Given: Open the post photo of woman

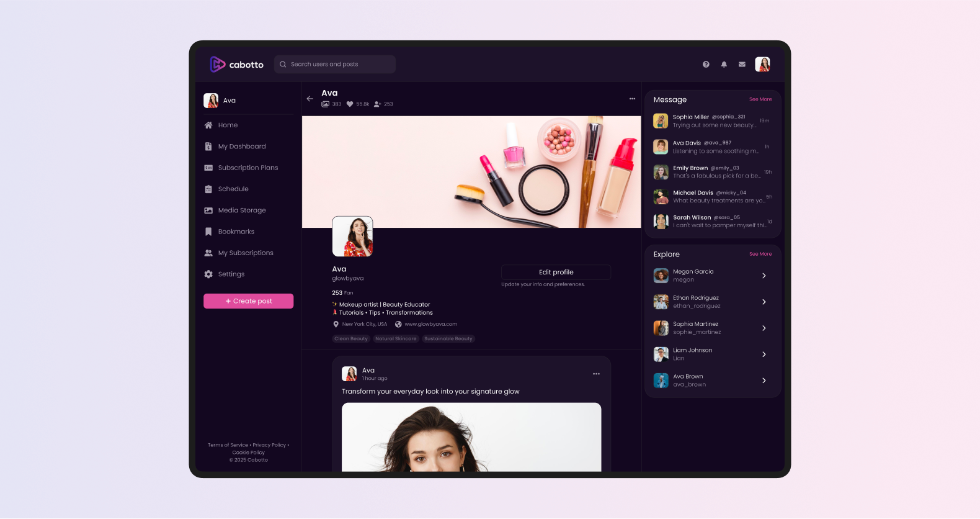Looking at the screenshot, I should [471, 437].
